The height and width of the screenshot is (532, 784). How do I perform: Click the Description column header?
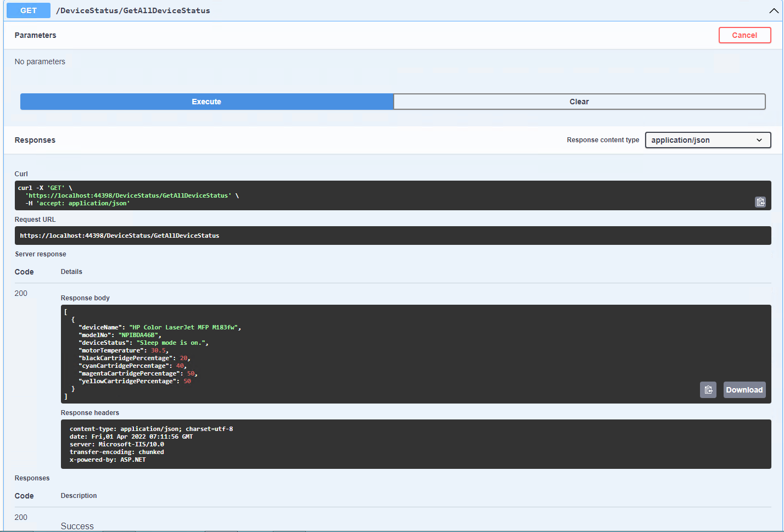coord(79,496)
